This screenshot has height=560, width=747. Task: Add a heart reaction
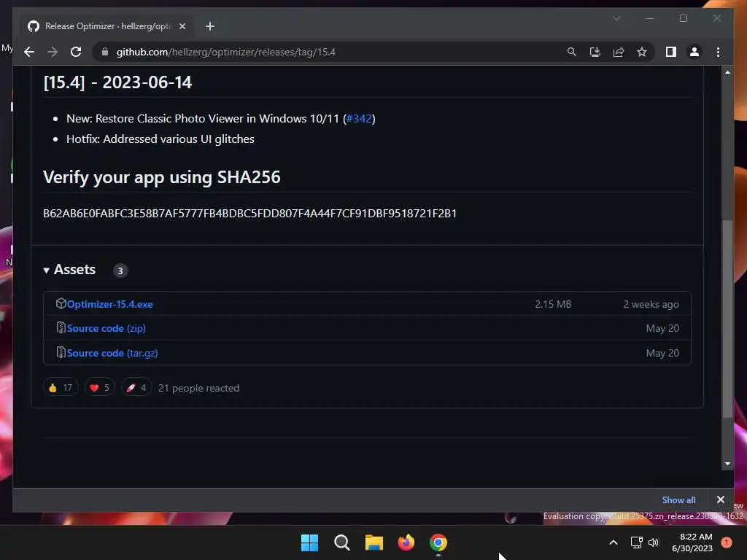[99, 388]
